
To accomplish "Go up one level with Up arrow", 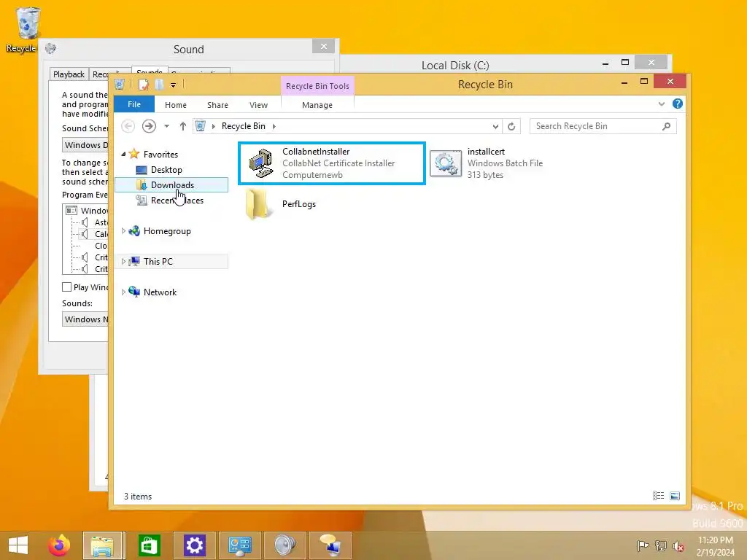I will click(x=183, y=126).
